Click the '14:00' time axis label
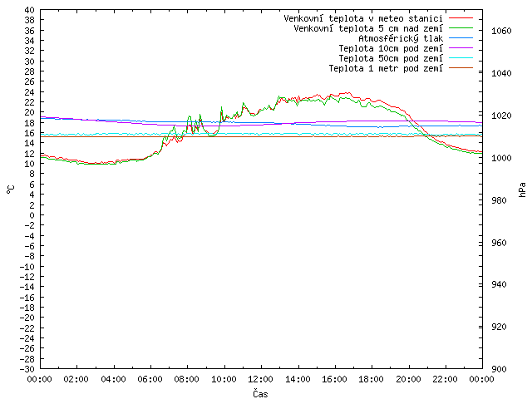Image resolution: width=532 pixels, height=399 pixels. coord(298,379)
